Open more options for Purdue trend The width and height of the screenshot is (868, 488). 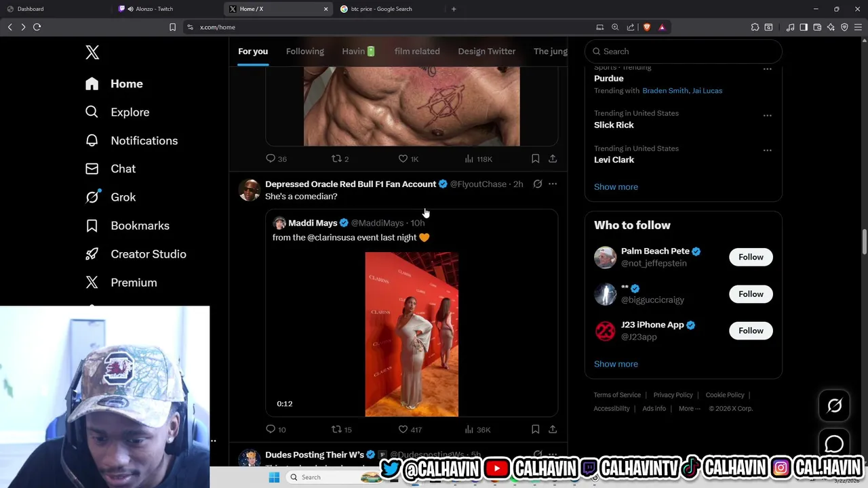(767, 69)
